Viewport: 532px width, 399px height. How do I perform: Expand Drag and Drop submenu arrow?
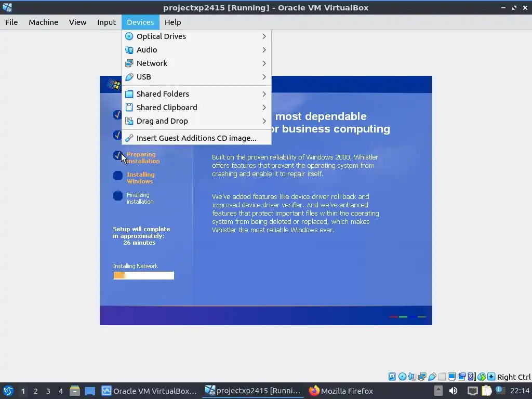point(264,121)
